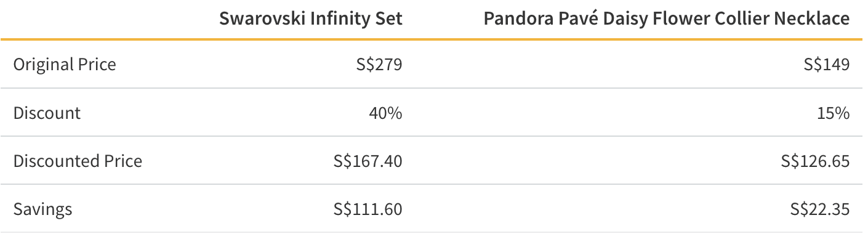Select the Discounted Price row label
The height and width of the screenshot is (239, 868).
78,161
